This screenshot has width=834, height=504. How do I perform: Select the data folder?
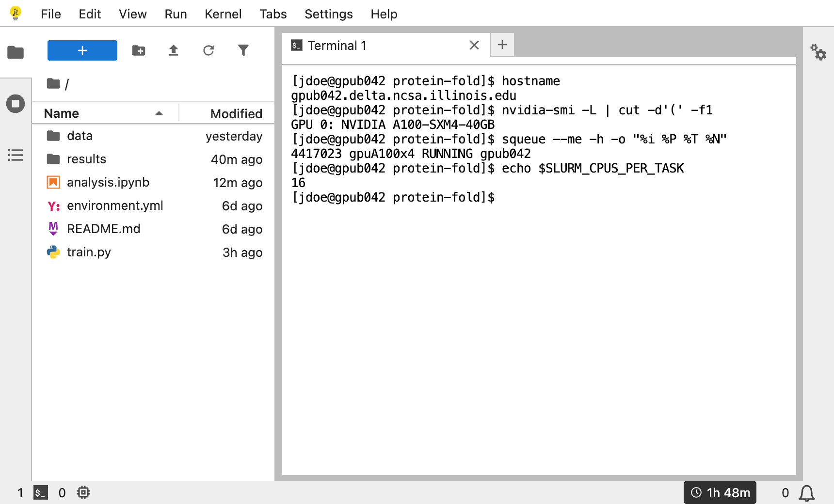(x=153, y=136)
